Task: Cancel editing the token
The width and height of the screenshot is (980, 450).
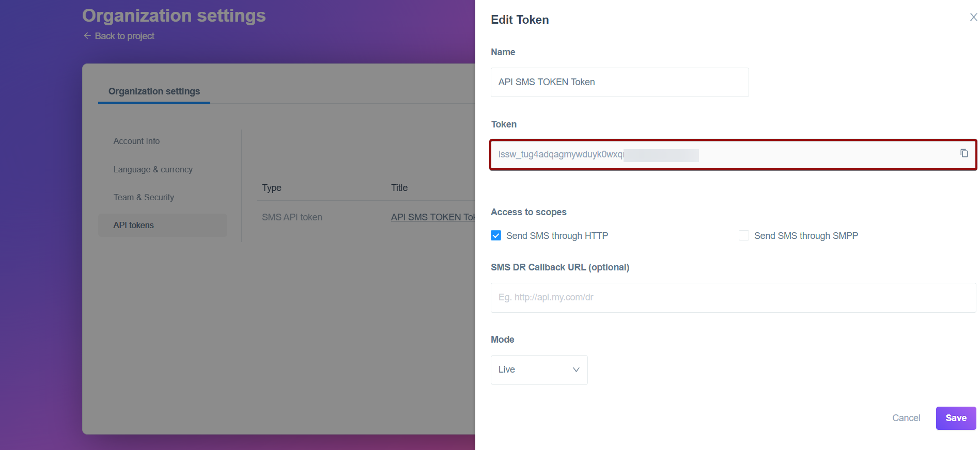Action: [906, 418]
